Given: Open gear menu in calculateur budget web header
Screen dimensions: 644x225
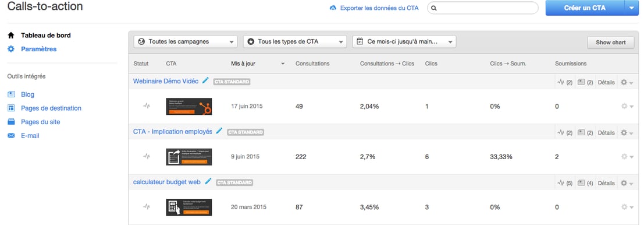Looking at the screenshot, I should [x=627, y=183].
